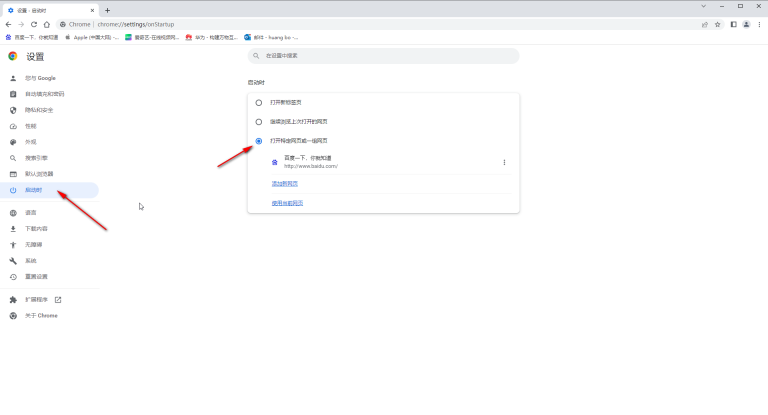Open Chrome's main three-dot menu

(759, 24)
